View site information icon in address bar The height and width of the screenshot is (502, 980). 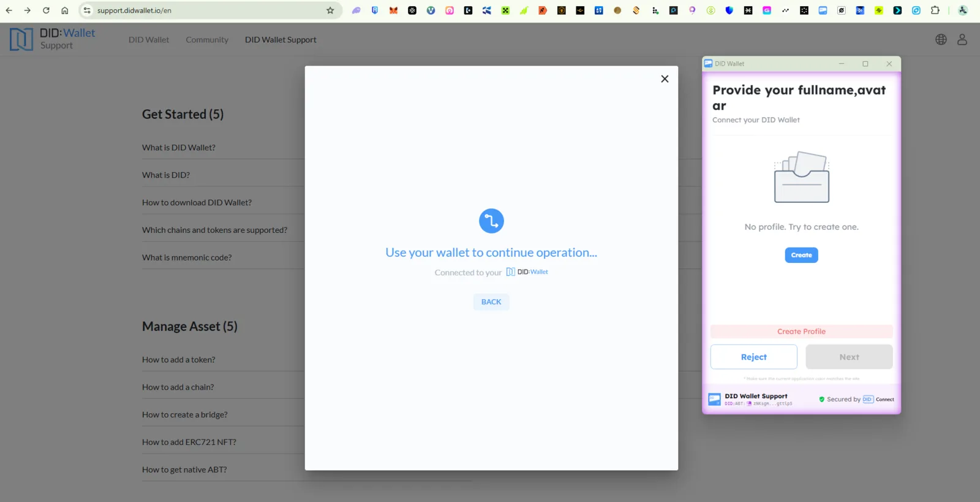pos(87,10)
